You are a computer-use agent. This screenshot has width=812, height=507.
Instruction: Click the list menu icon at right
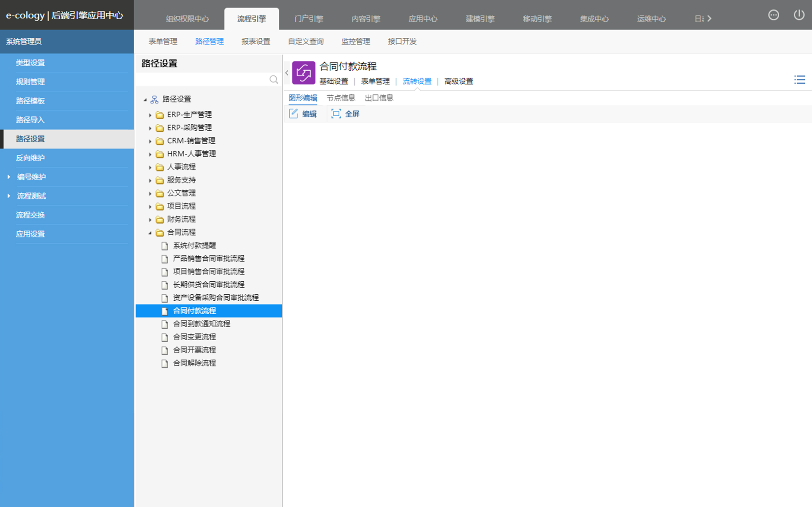[x=799, y=80]
